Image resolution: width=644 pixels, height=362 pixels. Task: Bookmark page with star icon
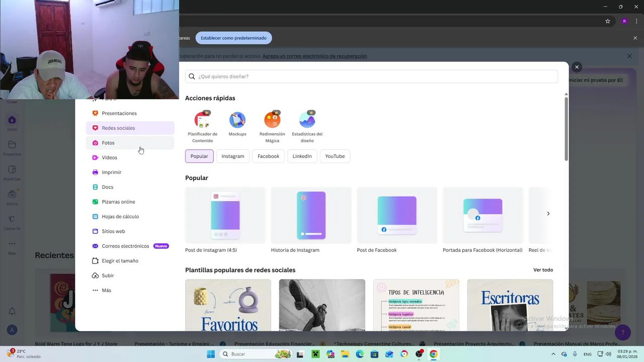pos(608,21)
